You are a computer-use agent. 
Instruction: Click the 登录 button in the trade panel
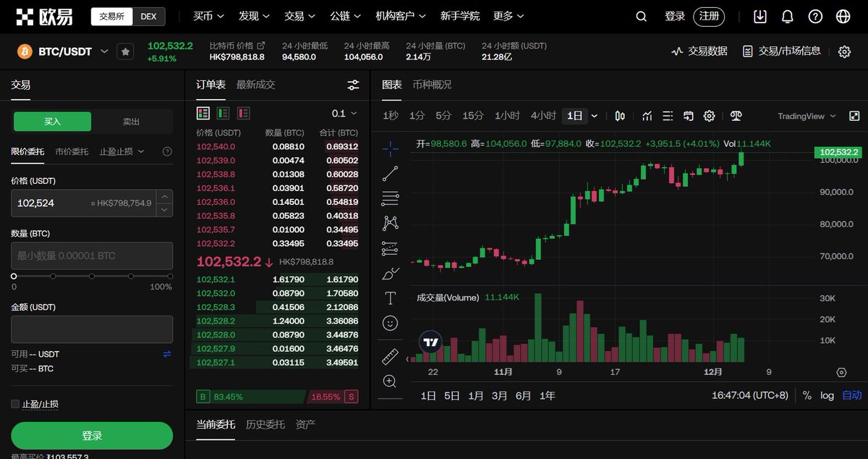(92, 435)
